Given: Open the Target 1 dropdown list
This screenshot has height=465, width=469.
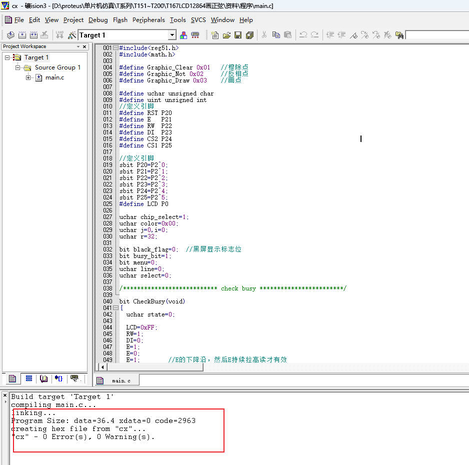Looking at the screenshot, I should [172, 35].
